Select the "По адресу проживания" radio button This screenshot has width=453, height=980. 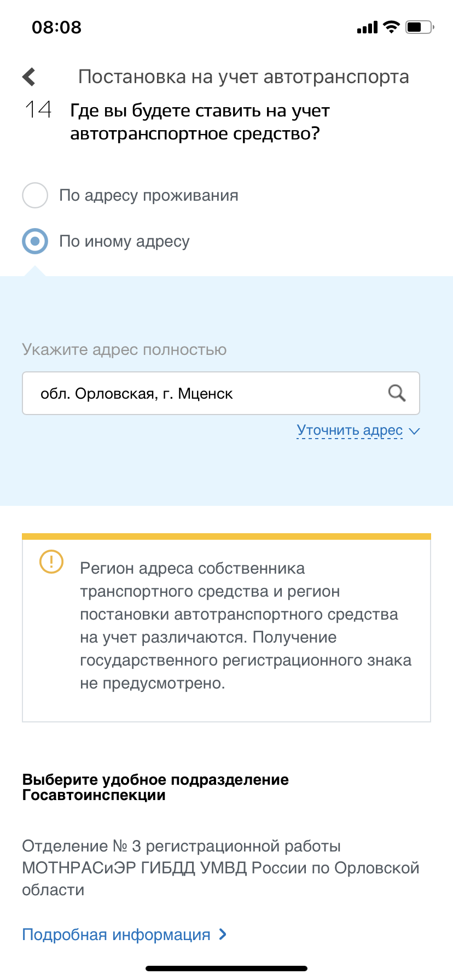point(35,195)
